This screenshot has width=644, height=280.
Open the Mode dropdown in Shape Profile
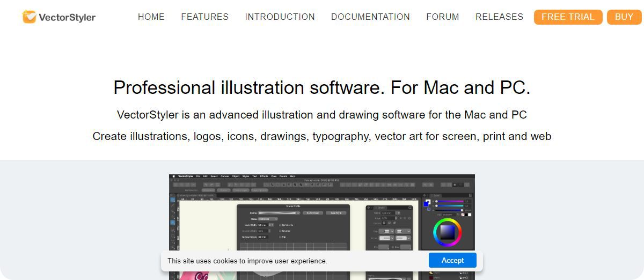click(268, 219)
